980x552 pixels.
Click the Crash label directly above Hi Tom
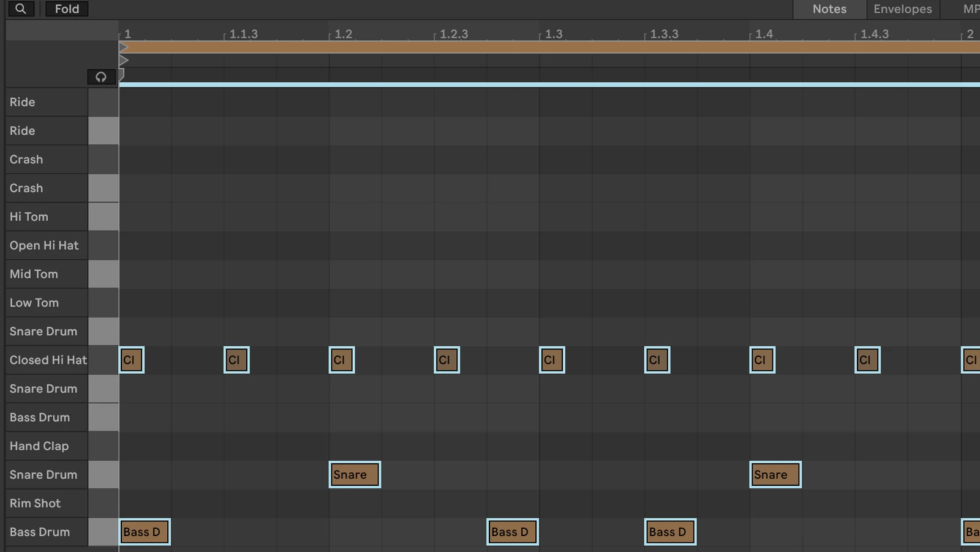pyautogui.click(x=26, y=188)
